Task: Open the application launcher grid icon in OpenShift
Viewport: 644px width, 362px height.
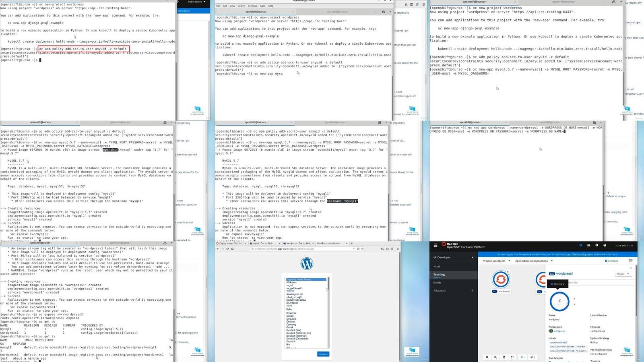Action: [588, 245]
